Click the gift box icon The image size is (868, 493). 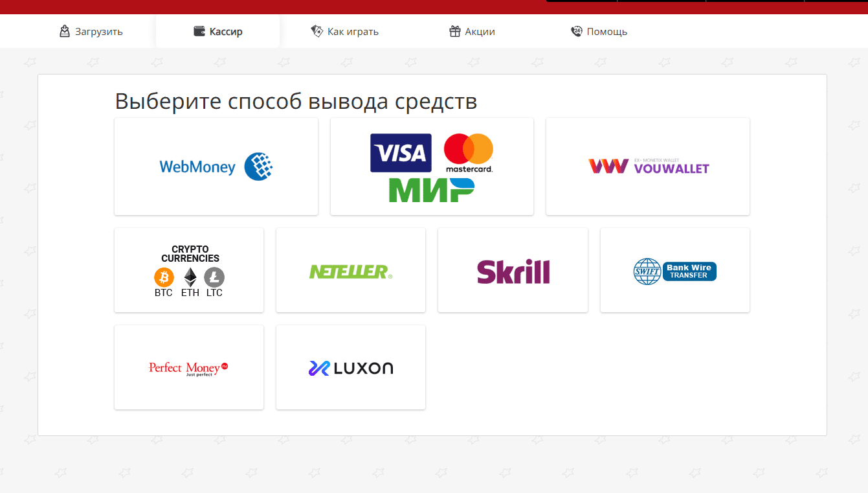(455, 31)
